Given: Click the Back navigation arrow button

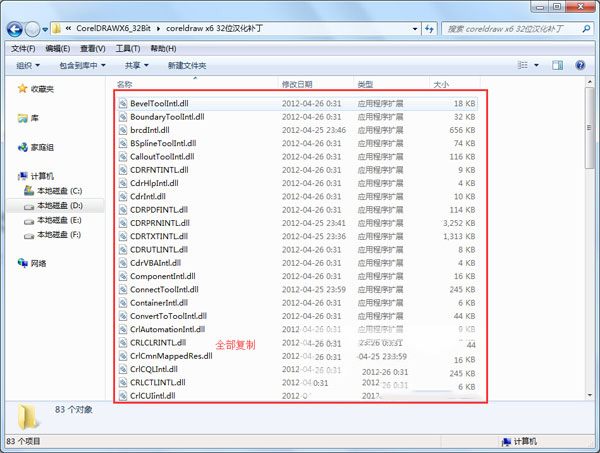Looking at the screenshot, I should 15,29.
